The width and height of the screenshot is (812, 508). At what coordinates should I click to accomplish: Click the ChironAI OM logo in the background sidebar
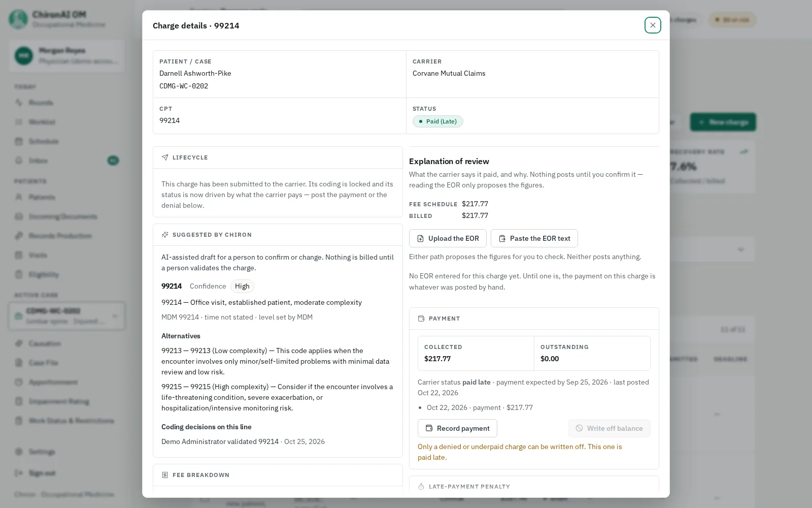[18, 19]
